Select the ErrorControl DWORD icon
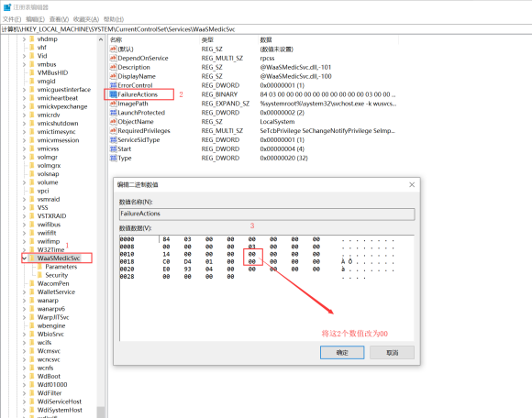 113,85
